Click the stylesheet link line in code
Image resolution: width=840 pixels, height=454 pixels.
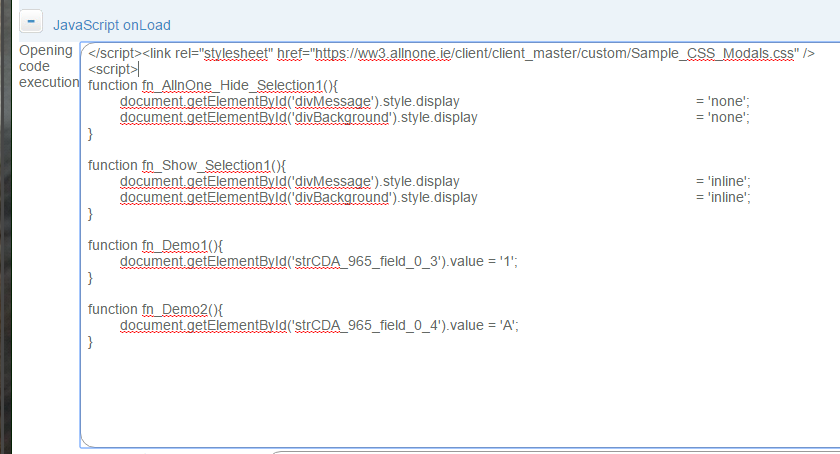click(x=451, y=54)
